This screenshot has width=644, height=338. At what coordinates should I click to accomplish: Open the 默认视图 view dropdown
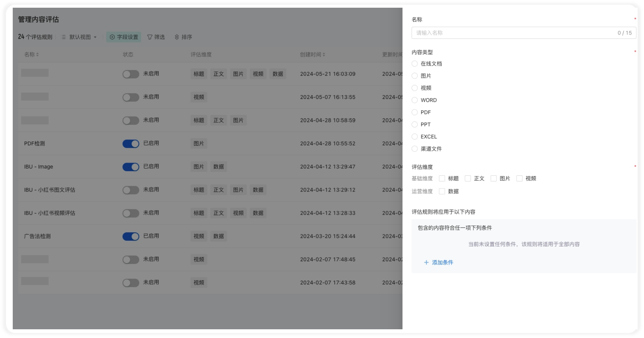click(x=83, y=37)
